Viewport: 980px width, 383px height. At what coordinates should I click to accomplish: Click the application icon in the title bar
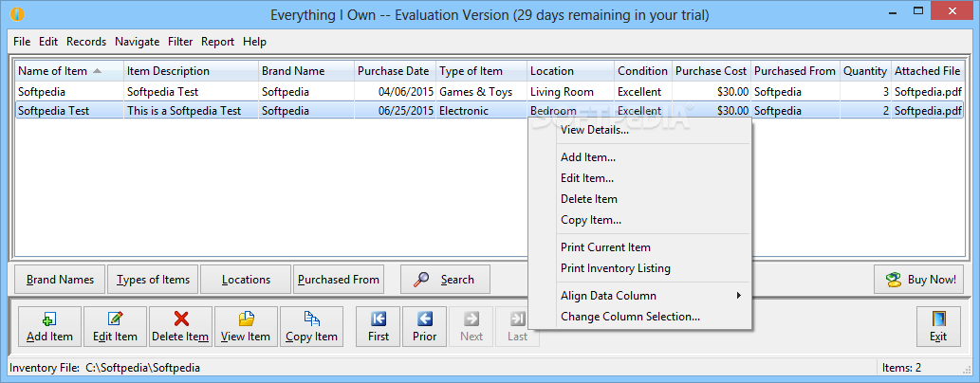tap(18, 13)
